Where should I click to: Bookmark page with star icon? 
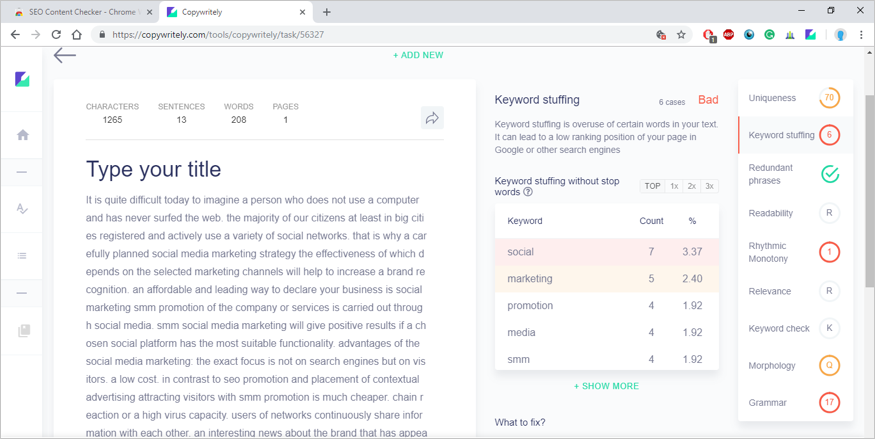[681, 34]
